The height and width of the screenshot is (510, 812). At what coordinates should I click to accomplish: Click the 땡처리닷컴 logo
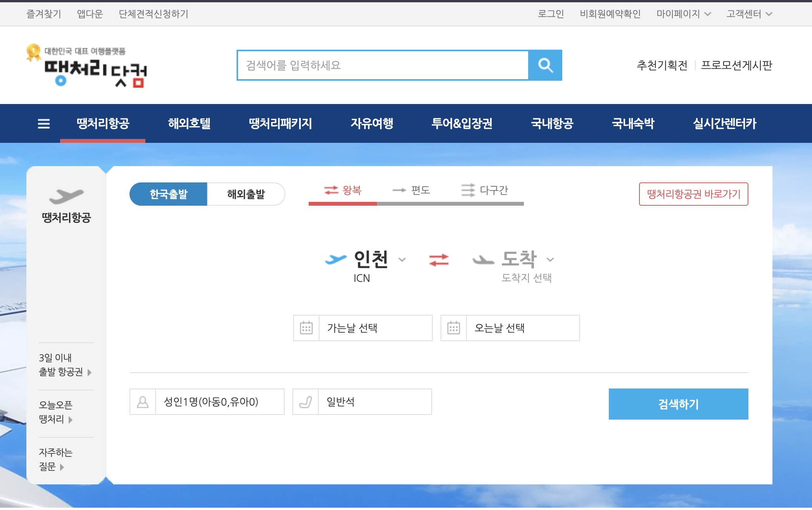87,66
